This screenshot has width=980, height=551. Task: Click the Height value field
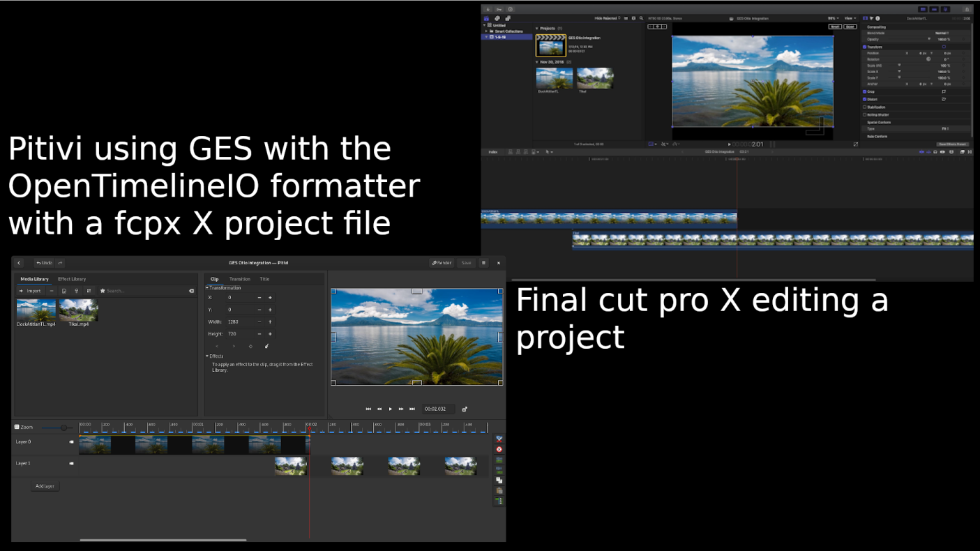point(239,334)
